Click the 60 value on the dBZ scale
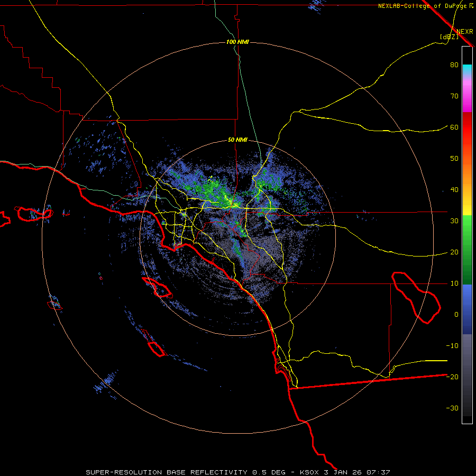 pos(454,127)
